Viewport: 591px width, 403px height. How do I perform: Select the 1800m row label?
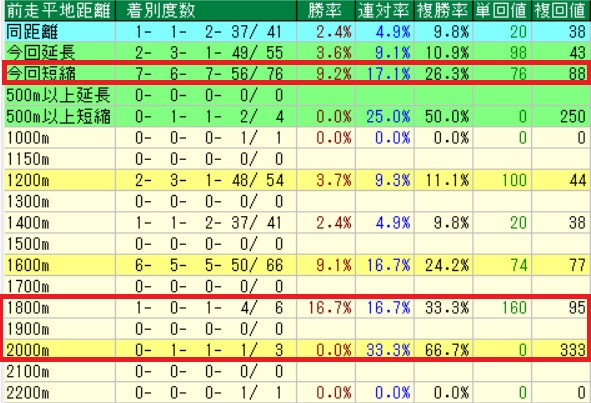(x=28, y=308)
